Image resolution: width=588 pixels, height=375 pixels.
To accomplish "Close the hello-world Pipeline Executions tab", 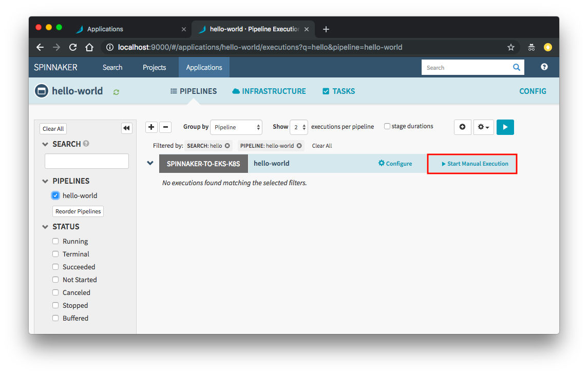I will (307, 29).
